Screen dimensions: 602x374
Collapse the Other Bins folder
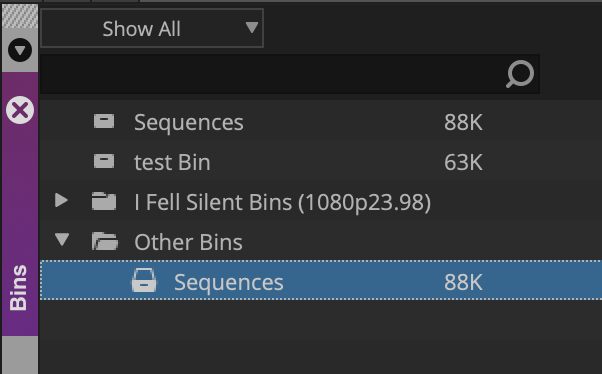62,240
